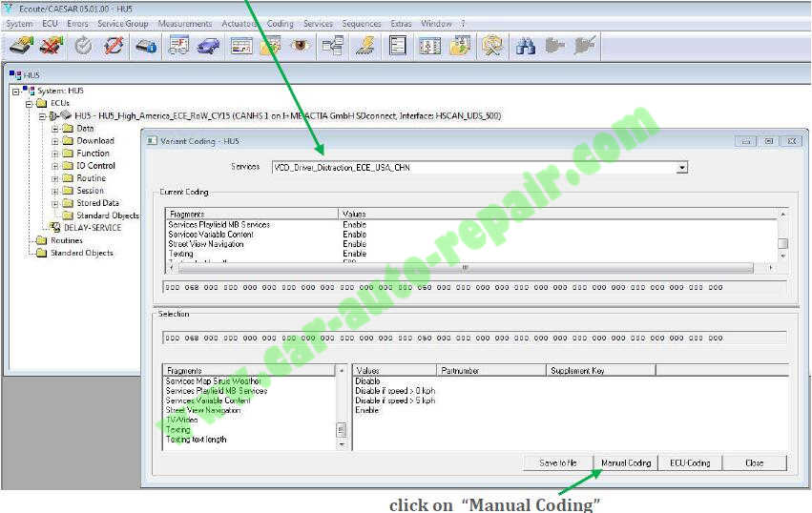Click the ECU-Coding button
Image resolution: width=812 pixels, height=513 pixels.
[x=690, y=462]
